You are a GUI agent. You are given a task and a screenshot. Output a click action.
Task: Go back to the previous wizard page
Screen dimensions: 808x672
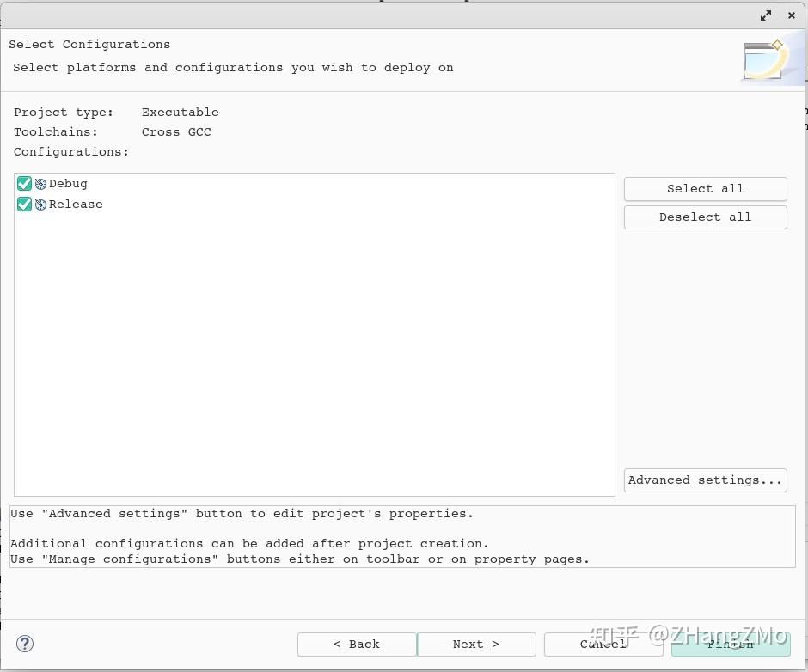pos(357,644)
